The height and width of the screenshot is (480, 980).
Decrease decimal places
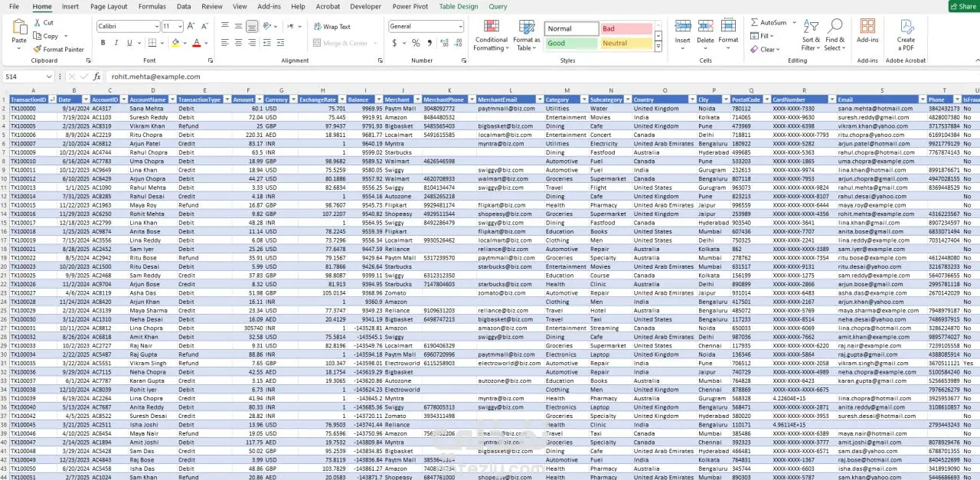pos(458,43)
